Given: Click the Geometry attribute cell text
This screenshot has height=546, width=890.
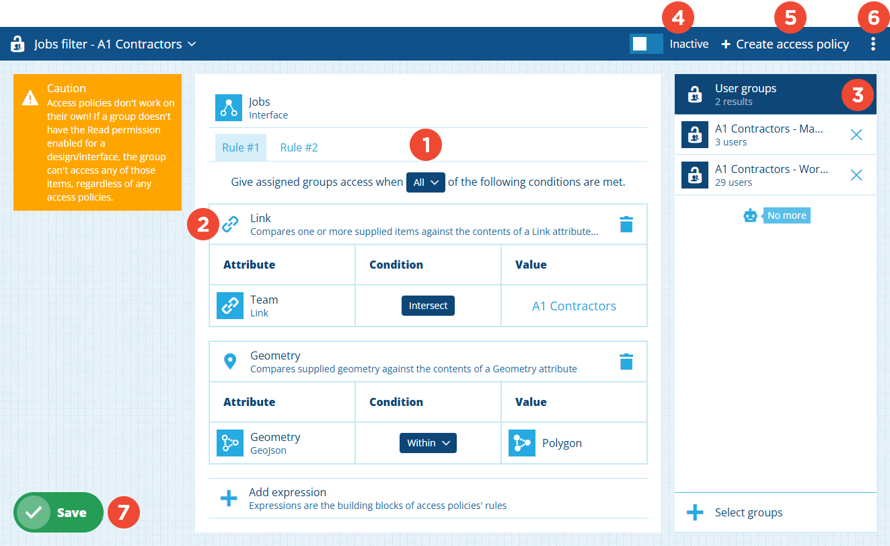Looking at the screenshot, I should (x=275, y=437).
